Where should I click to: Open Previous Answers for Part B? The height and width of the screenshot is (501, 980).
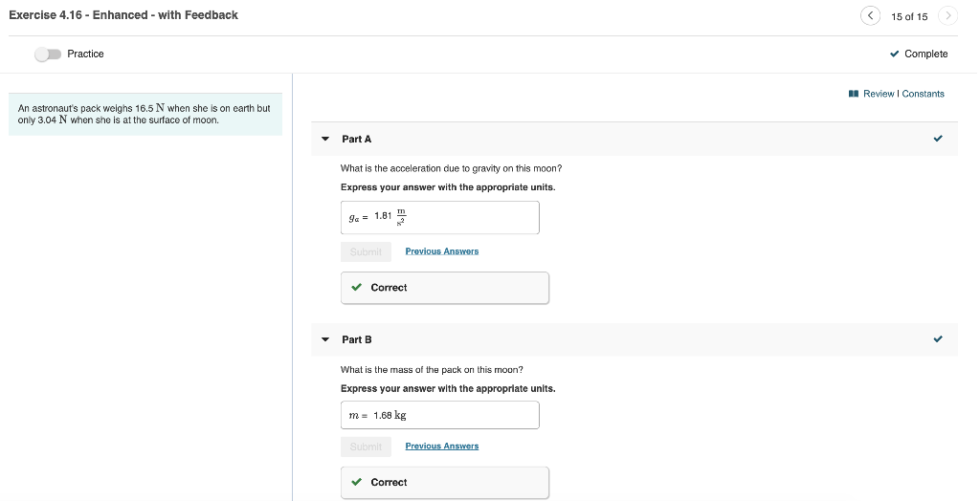[x=442, y=447]
